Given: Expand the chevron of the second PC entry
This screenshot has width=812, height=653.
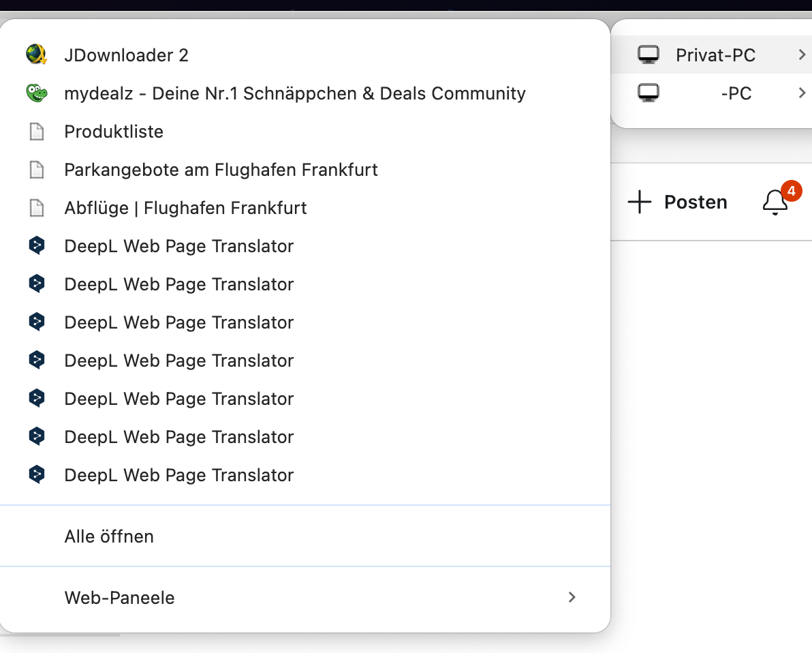Looking at the screenshot, I should 802,93.
